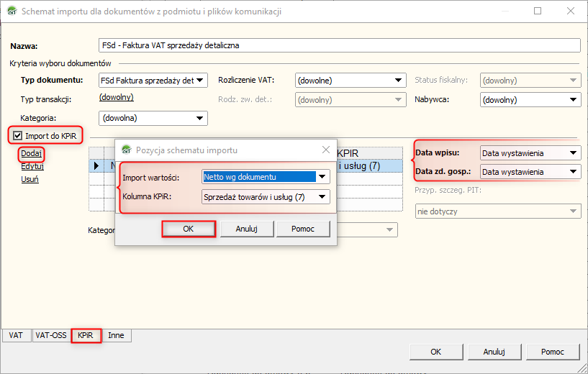Maximize the Schemat importu window
588x374 pixels.
click(x=538, y=12)
